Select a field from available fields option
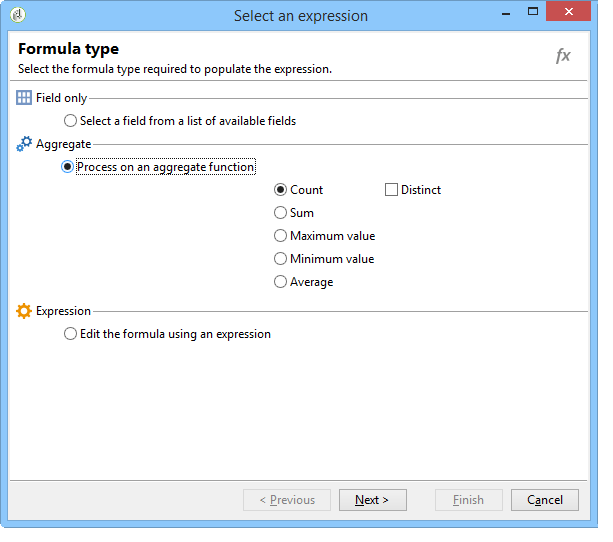This screenshot has height=542, width=613. (x=70, y=121)
